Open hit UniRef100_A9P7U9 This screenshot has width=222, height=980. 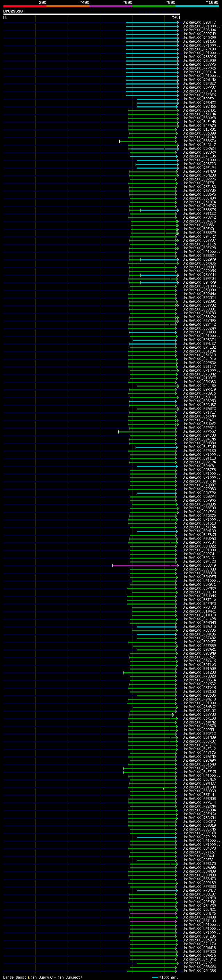coord(199,34)
